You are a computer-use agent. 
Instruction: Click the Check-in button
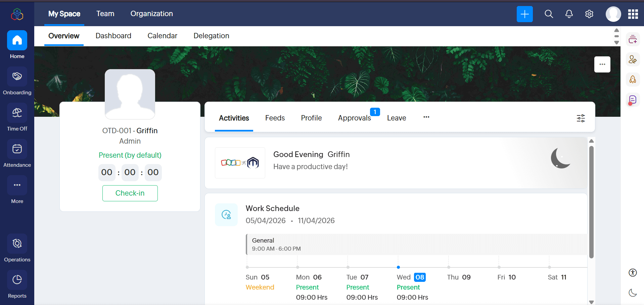coord(130,193)
